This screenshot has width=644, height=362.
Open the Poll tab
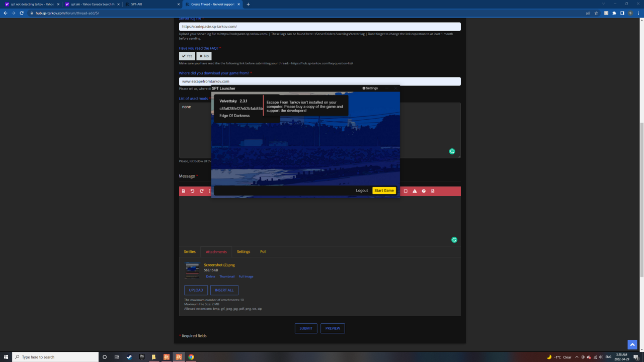(x=263, y=251)
